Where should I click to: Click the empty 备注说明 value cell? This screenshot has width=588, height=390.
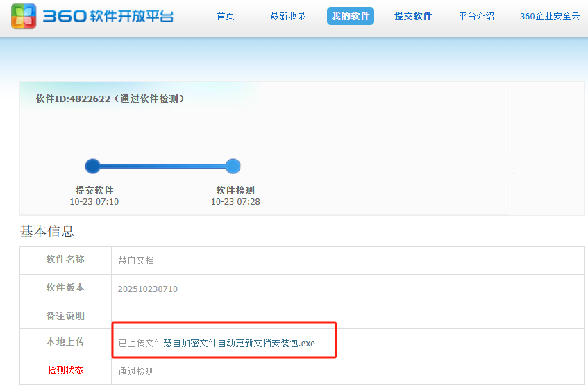(x=347, y=316)
